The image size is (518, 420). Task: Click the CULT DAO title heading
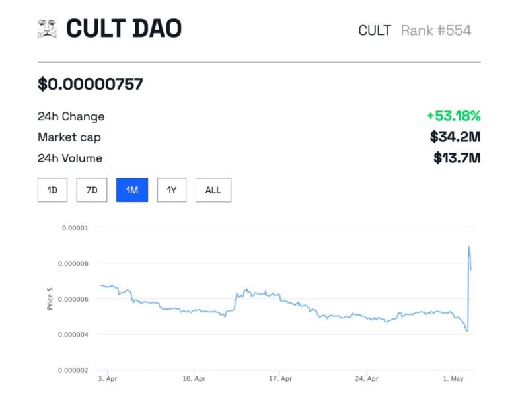(x=124, y=28)
